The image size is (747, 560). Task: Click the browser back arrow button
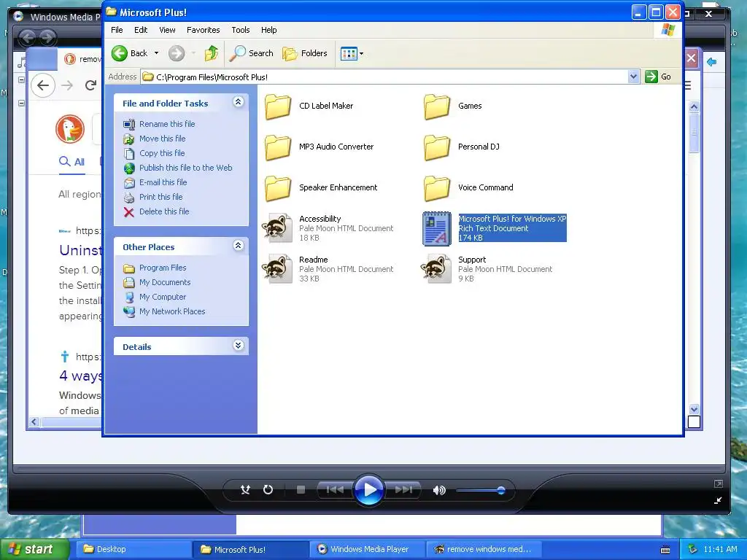point(43,85)
